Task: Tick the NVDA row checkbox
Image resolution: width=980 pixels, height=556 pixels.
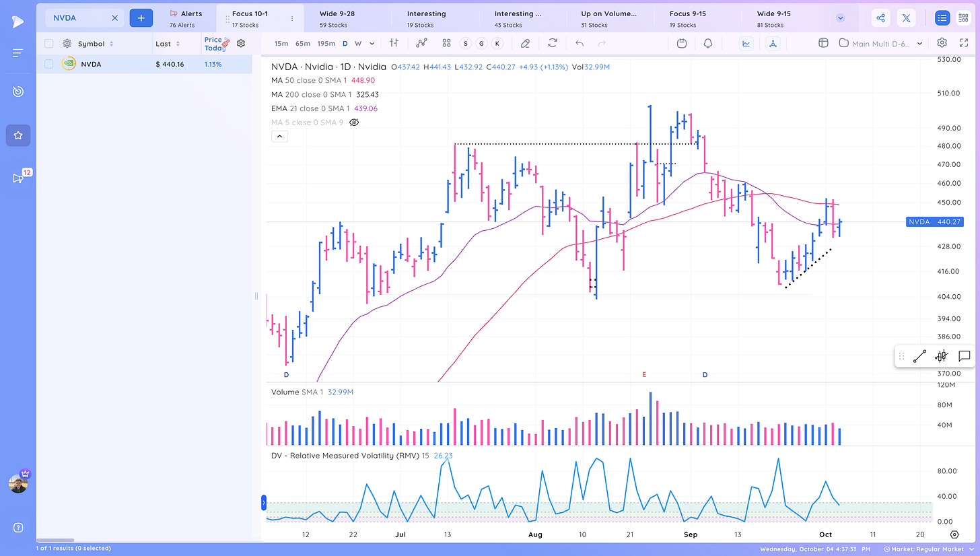Action: (48, 65)
